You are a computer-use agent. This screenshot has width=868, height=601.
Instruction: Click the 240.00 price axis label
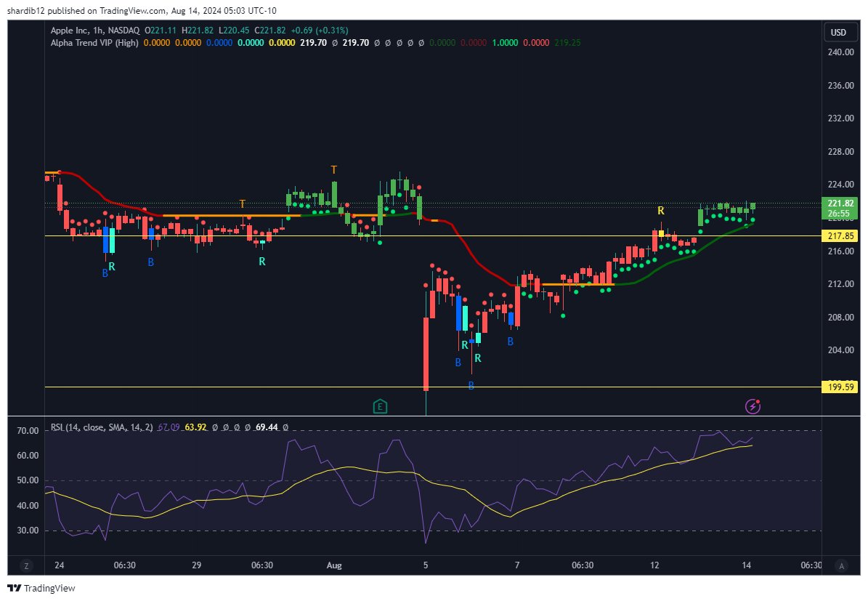(840, 52)
